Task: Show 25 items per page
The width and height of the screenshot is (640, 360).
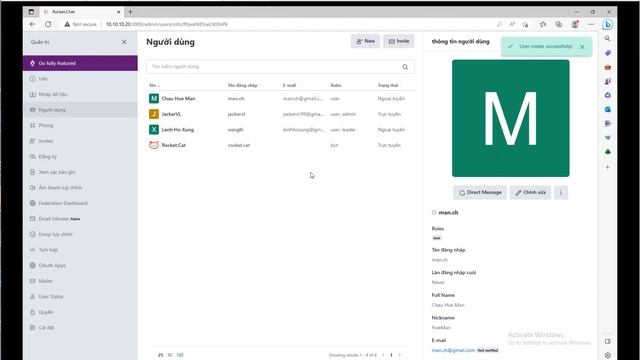Action: click(160, 355)
